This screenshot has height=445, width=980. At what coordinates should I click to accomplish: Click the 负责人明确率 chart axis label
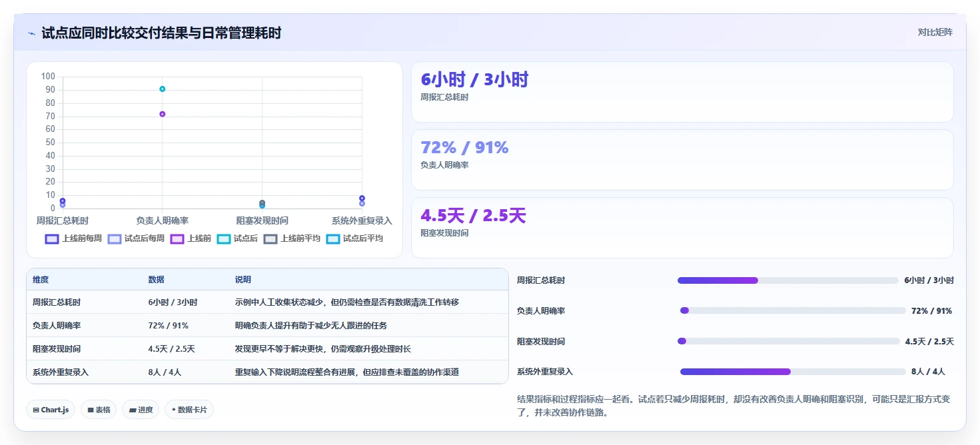click(162, 221)
